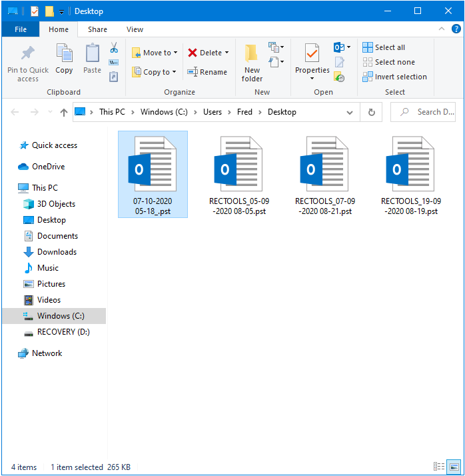465x476 pixels.
Task: Open Quick access in sidebar
Action: click(55, 145)
